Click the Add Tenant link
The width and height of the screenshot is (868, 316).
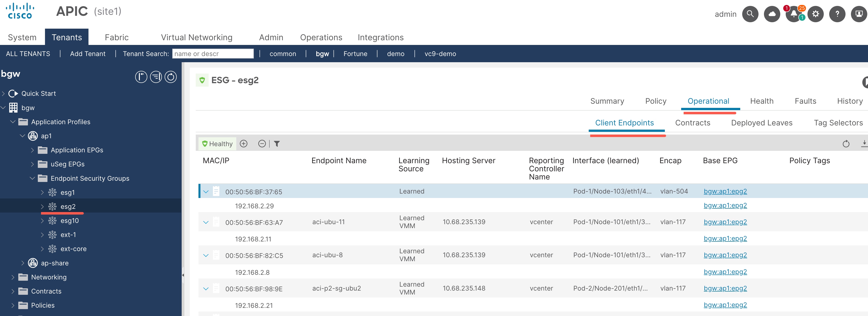pyautogui.click(x=87, y=54)
